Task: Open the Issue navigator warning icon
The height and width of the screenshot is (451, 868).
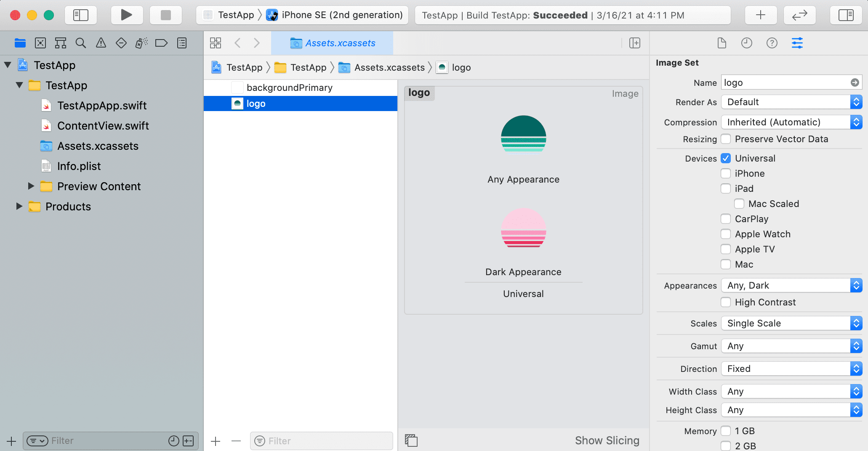Action: coord(101,43)
